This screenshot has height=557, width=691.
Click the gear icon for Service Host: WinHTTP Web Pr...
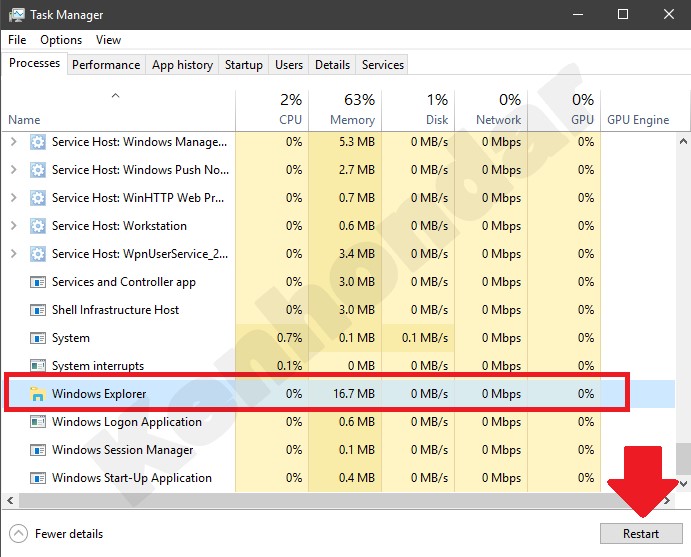coord(38,198)
